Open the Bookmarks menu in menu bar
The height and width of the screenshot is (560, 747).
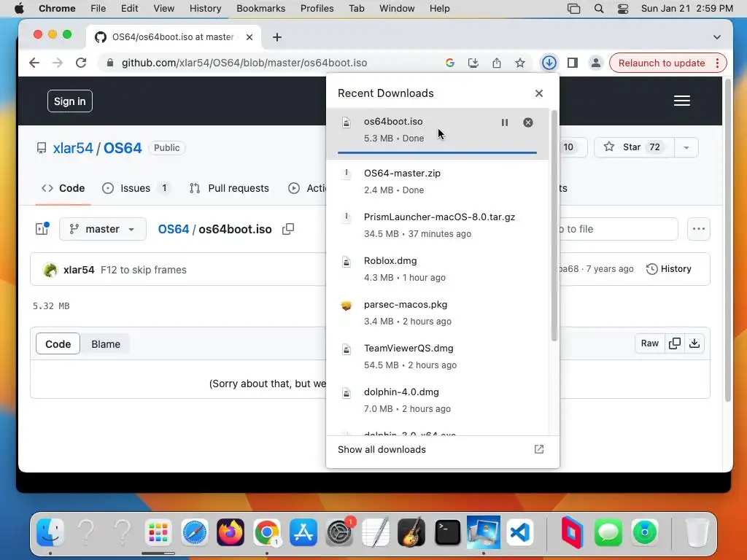260,9
